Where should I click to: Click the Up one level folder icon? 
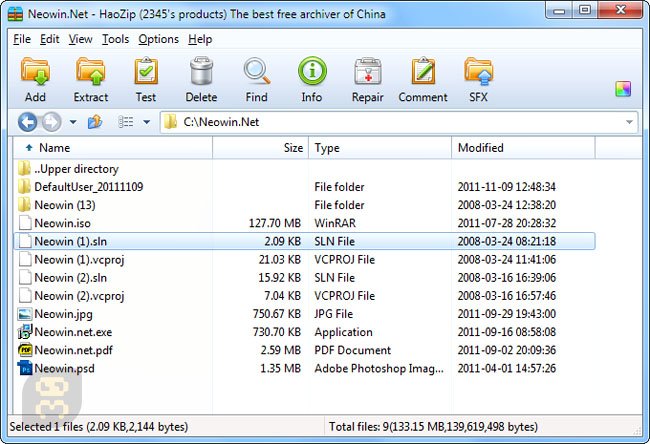[x=95, y=122]
